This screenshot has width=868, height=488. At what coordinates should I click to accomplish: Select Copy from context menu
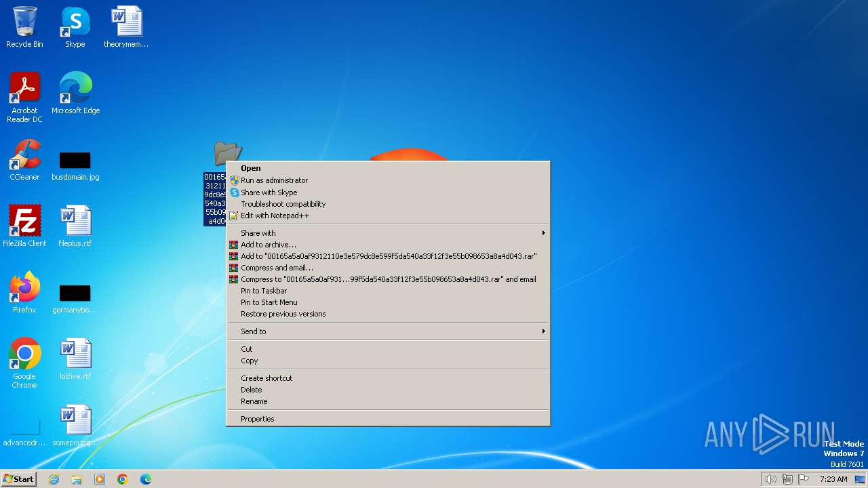(388, 361)
